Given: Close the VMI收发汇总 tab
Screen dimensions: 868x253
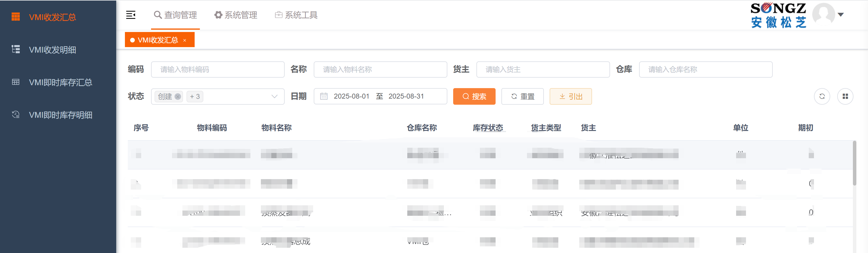Looking at the screenshot, I should coord(185,40).
